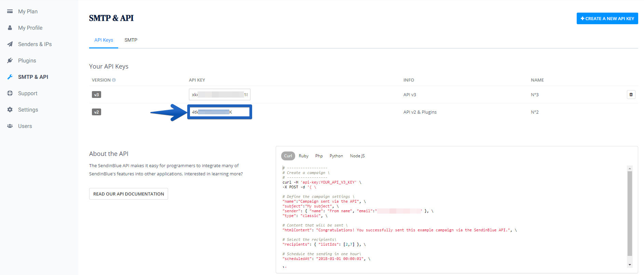The height and width of the screenshot is (275, 644).
Task: Click the v3 API key field
Action: point(220,95)
